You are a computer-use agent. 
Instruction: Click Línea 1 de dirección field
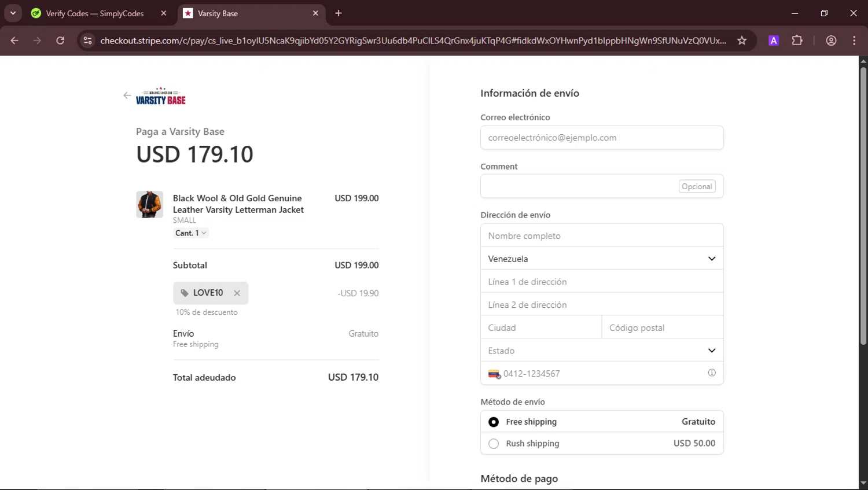coord(602,282)
